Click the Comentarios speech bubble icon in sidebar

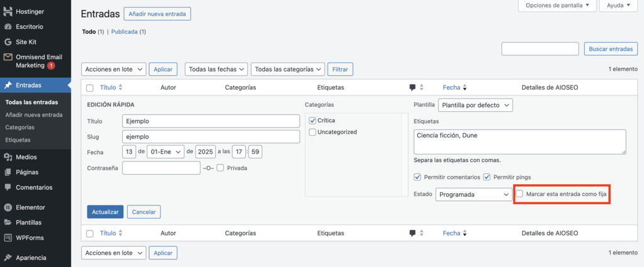click(x=8, y=187)
